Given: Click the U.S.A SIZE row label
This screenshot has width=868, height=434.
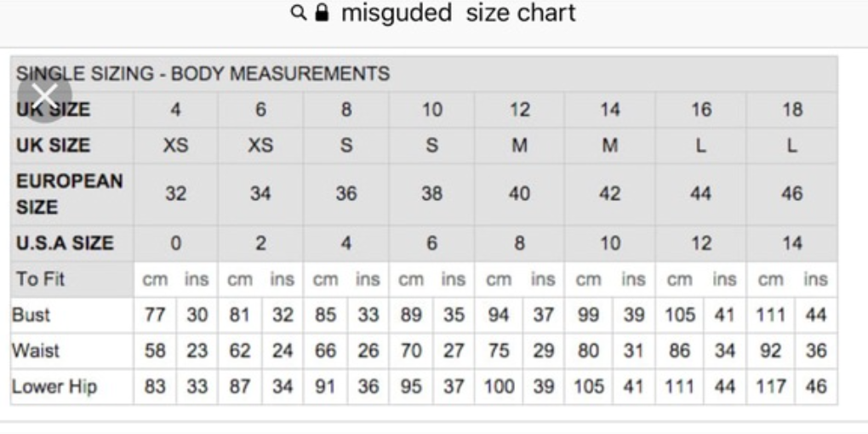Looking at the screenshot, I should (x=65, y=243).
